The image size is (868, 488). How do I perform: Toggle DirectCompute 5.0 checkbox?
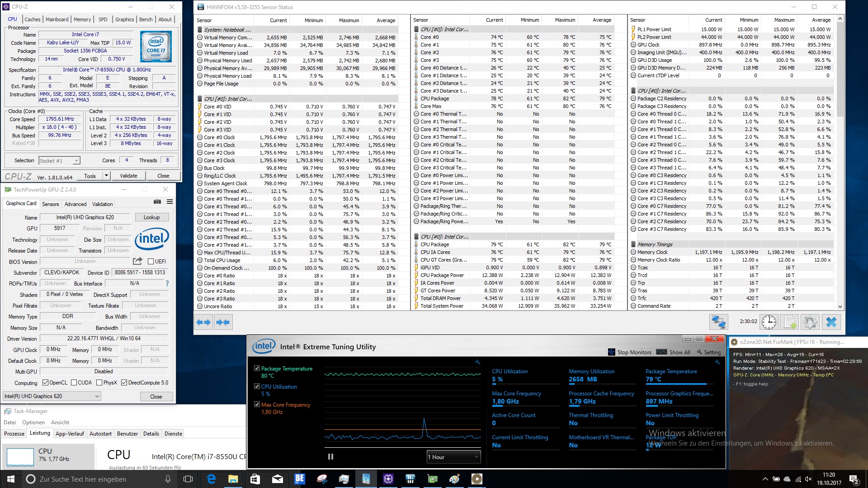click(124, 383)
